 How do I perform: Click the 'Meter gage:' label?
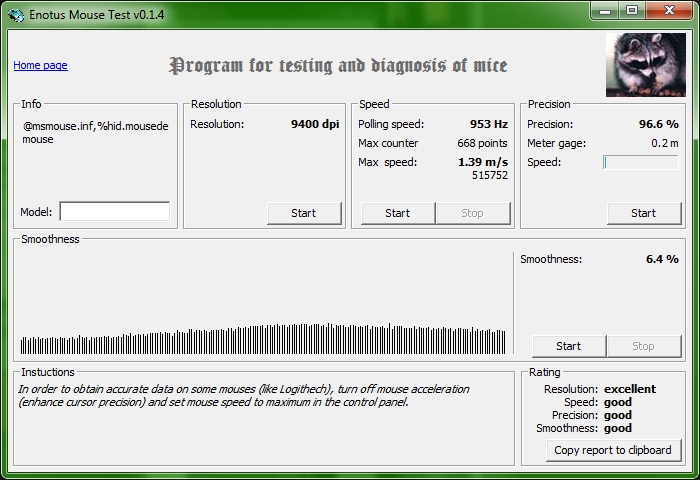[x=556, y=143]
